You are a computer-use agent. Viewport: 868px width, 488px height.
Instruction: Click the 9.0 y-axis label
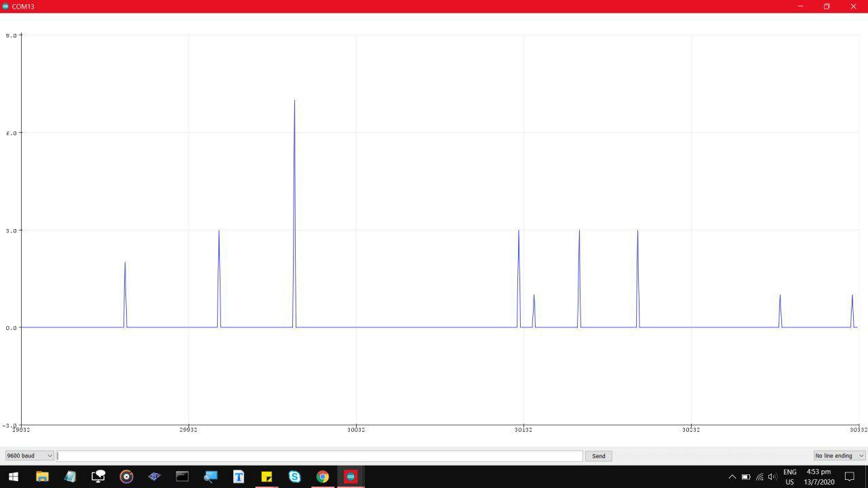[11, 35]
